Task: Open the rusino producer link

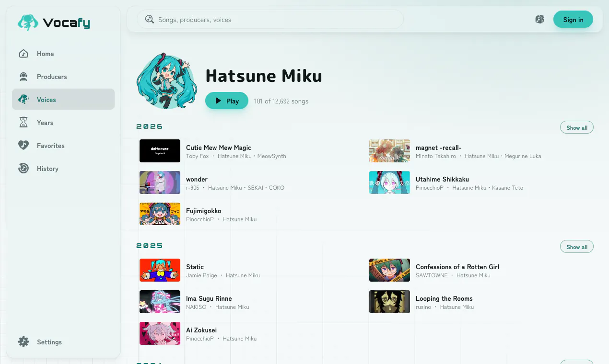Action: [423, 307]
